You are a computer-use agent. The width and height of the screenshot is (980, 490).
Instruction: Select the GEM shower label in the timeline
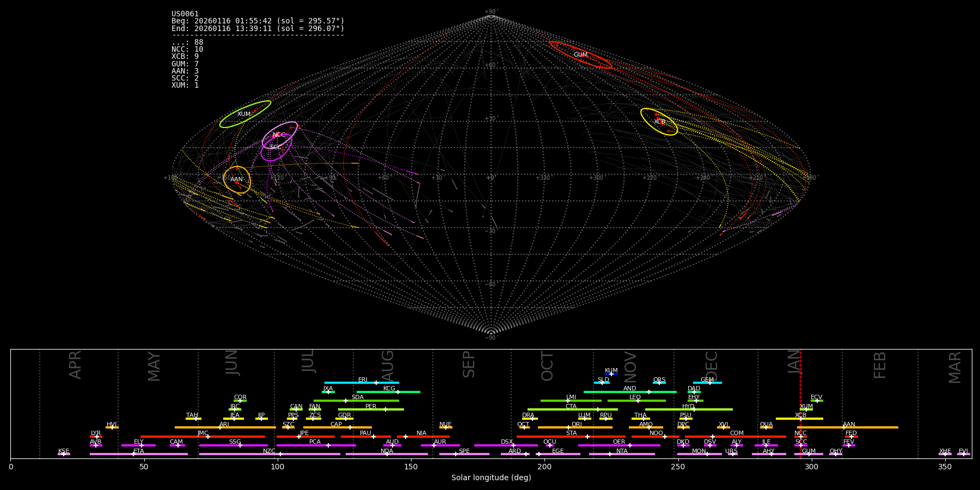(707, 380)
